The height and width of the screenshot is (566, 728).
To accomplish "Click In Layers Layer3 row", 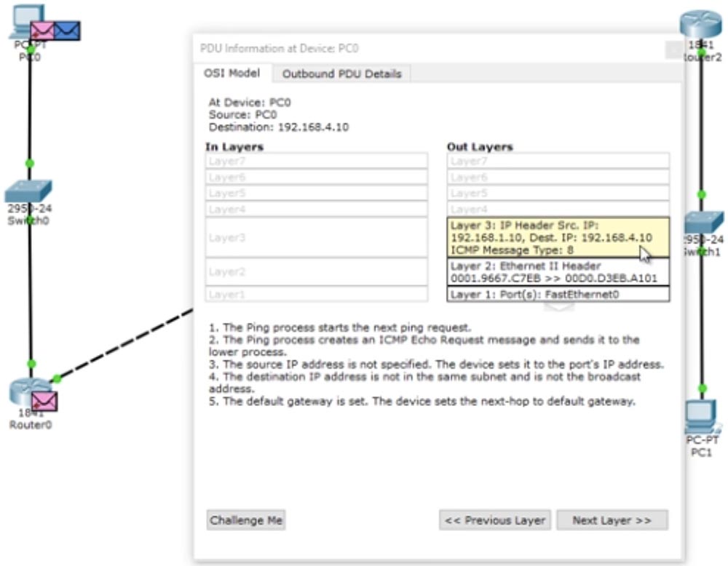I will 316,238.
